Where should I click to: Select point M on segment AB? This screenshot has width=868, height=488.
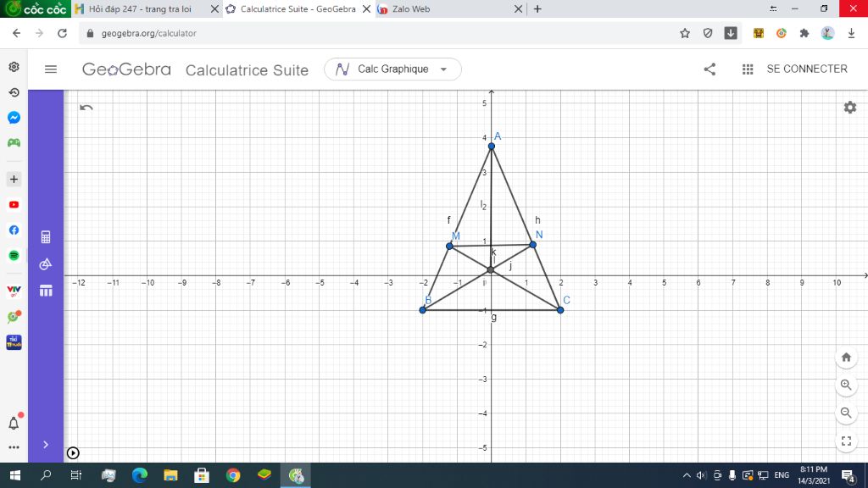[449, 247]
